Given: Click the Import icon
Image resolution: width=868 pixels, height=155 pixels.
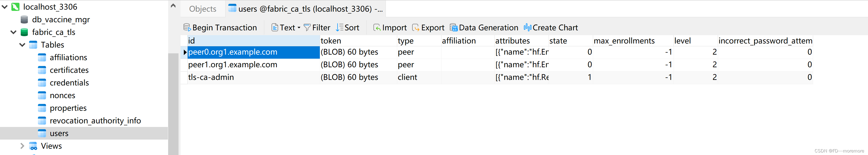Looking at the screenshot, I should click(x=376, y=27).
